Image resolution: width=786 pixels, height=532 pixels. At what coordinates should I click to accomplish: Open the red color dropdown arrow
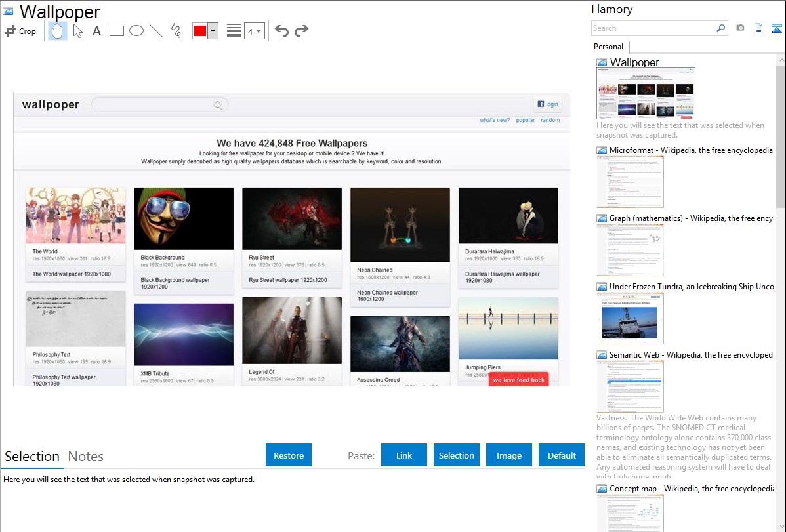click(213, 31)
